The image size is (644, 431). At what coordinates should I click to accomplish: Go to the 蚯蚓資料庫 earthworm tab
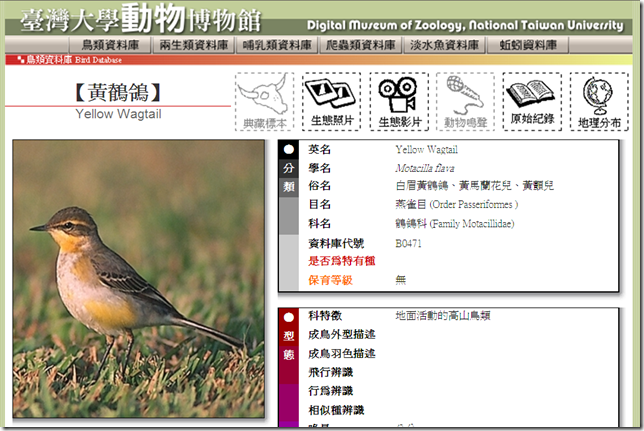tap(528, 45)
